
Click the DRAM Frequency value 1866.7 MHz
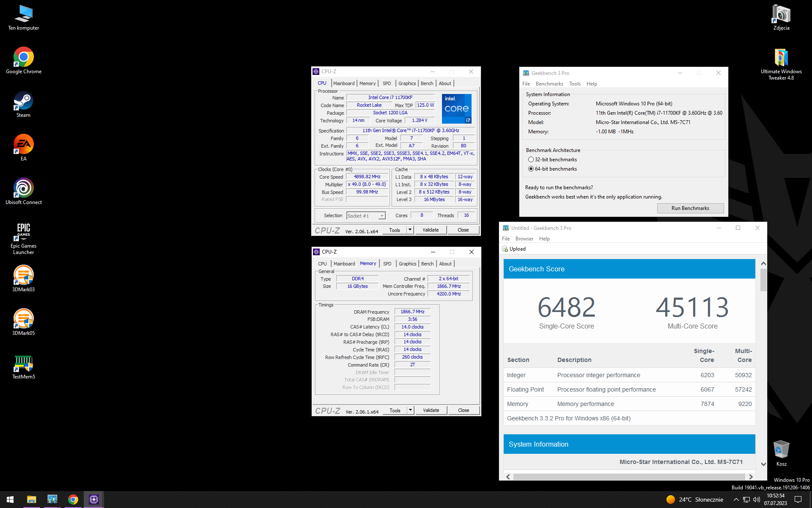(x=412, y=312)
